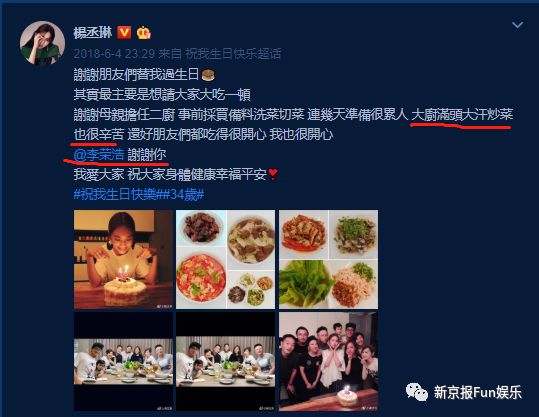Open first group dinner table photo
The width and height of the screenshot is (539, 417).
(x=123, y=361)
